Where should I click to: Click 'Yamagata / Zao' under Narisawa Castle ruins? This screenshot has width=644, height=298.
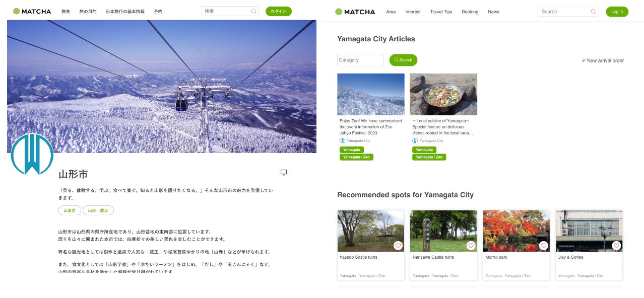445,276
